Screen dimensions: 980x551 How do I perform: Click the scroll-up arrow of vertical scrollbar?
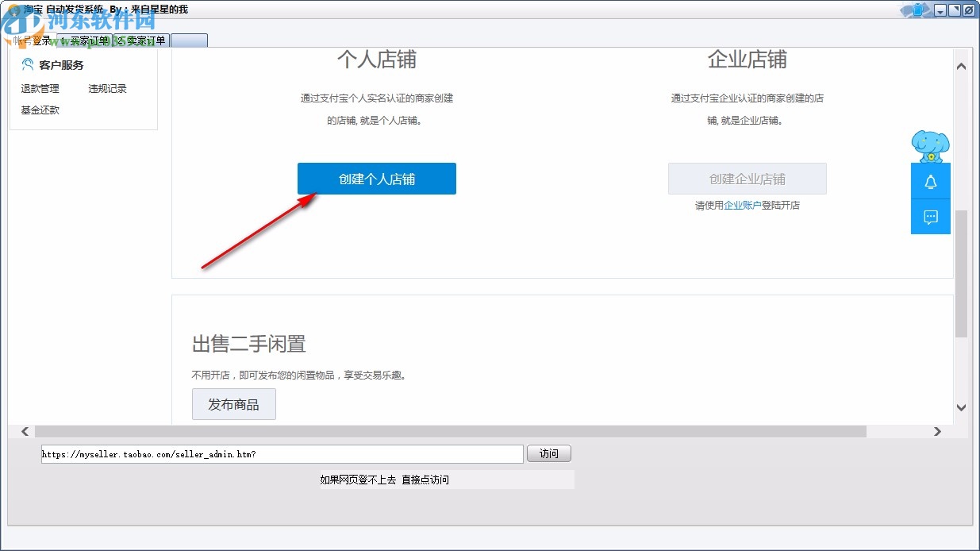point(961,66)
